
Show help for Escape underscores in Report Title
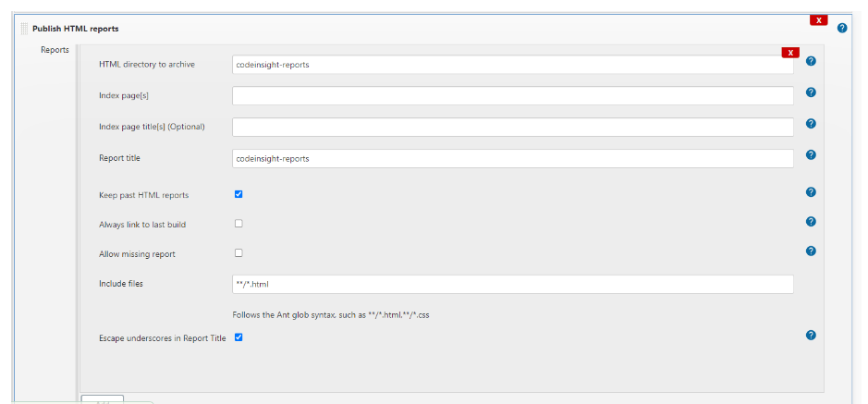(811, 335)
